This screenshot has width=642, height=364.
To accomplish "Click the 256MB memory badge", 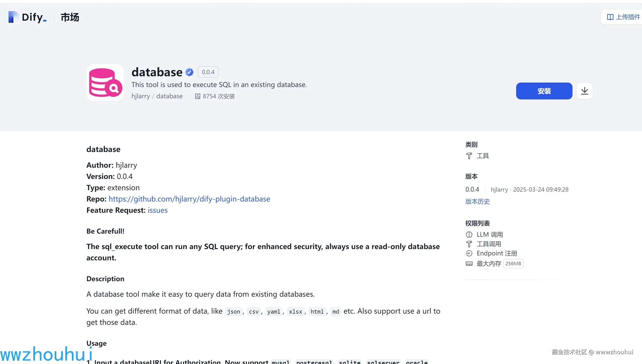I will 513,263.
